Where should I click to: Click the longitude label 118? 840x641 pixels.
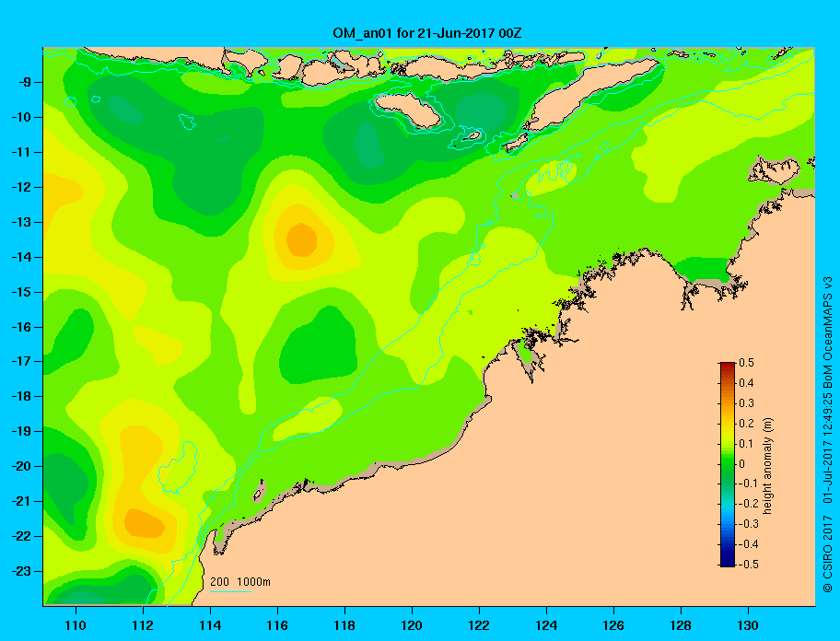(x=344, y=625)
